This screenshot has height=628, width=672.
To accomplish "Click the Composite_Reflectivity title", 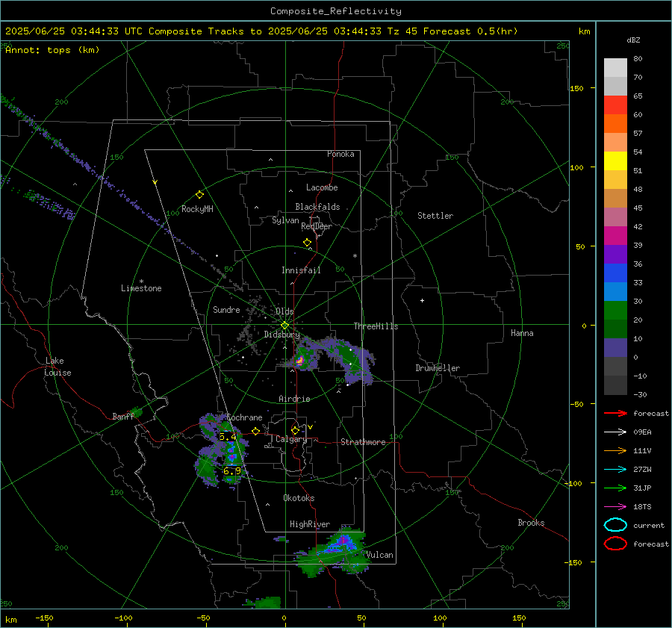I will (x=335, y=11).
